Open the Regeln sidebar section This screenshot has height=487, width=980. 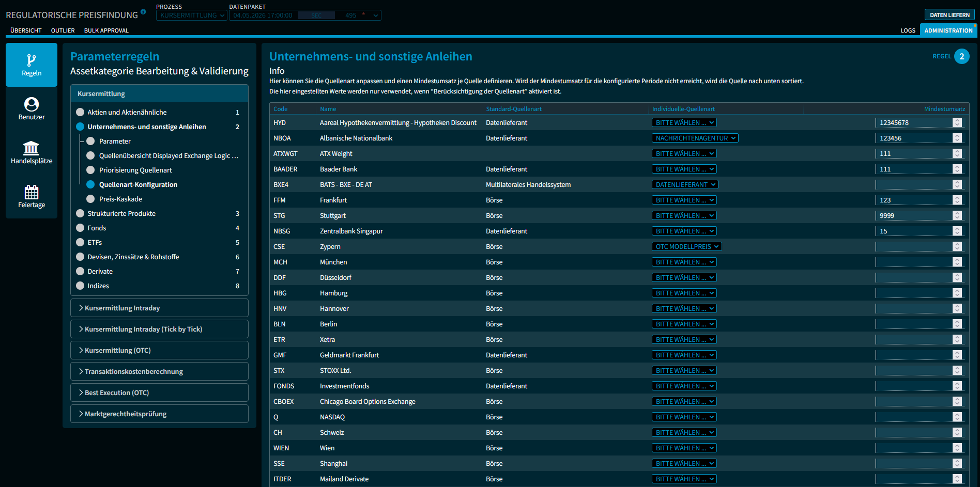[32, 65]
